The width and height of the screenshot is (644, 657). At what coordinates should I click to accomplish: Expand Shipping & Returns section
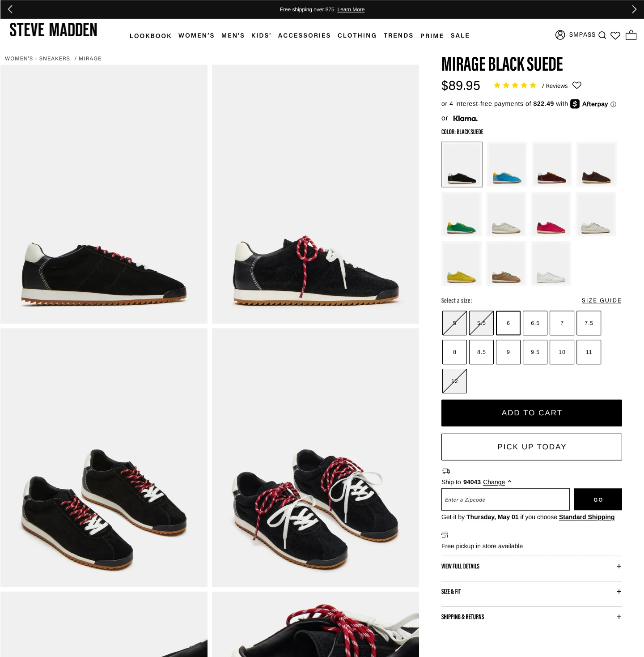click(x=531, y=617)
